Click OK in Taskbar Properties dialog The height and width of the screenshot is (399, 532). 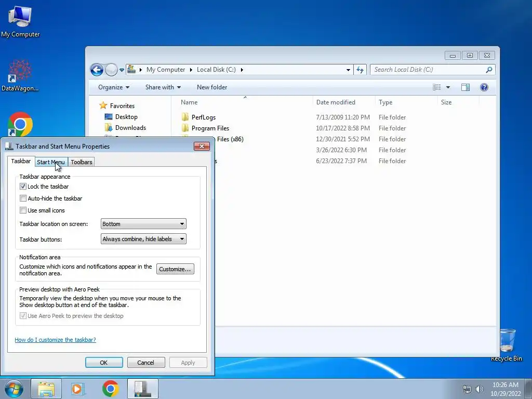(104, 362)
